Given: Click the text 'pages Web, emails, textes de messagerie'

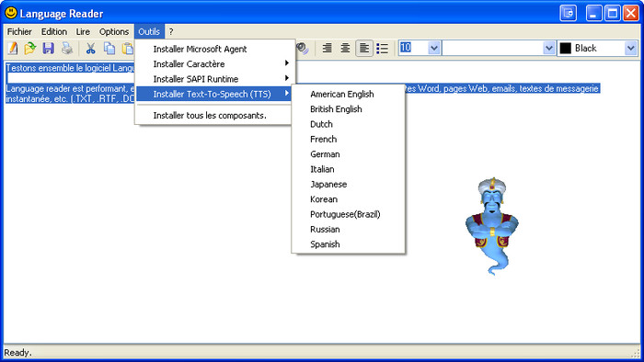Looking at the screenshot, I should tap(521, 88).
